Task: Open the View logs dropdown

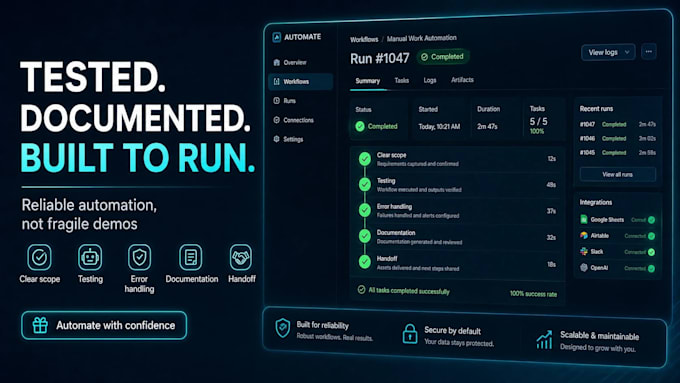Action: tap(608, 52)
